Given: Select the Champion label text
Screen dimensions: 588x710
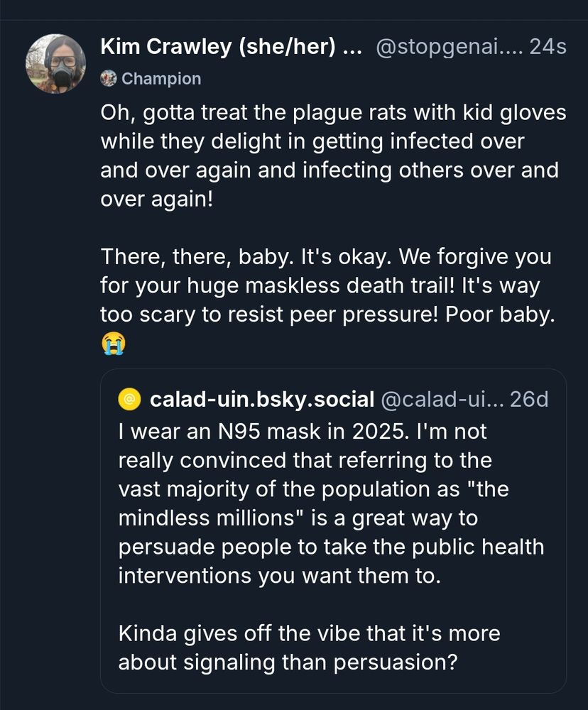Looking at the screenshot, I should coord(161,79).
